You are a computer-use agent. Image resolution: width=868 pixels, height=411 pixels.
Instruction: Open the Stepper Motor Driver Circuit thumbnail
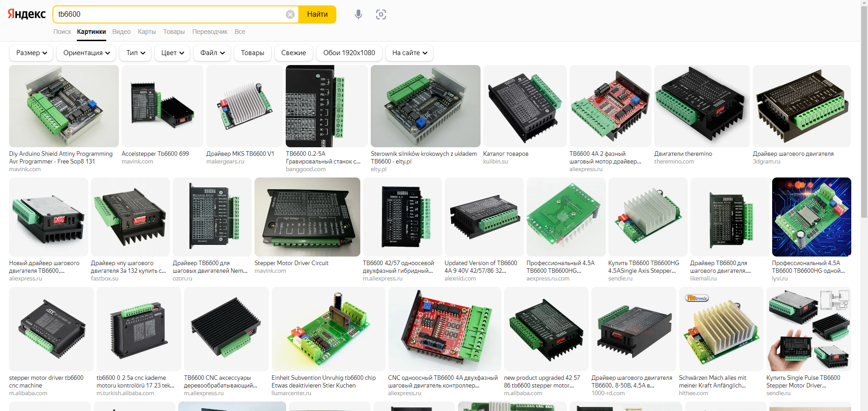coord(307,217)
